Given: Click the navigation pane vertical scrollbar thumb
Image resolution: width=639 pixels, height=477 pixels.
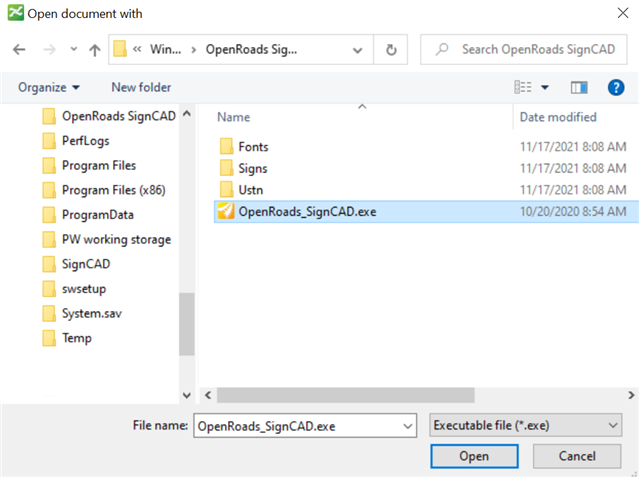Looking at the screenshot, I should pyautogui.click(x=187, y=324).
